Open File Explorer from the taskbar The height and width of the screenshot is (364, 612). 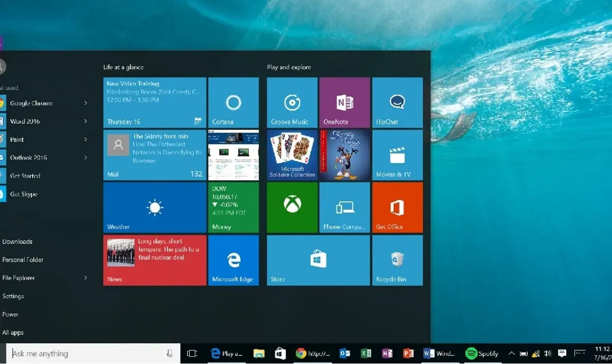coord(259,353)
